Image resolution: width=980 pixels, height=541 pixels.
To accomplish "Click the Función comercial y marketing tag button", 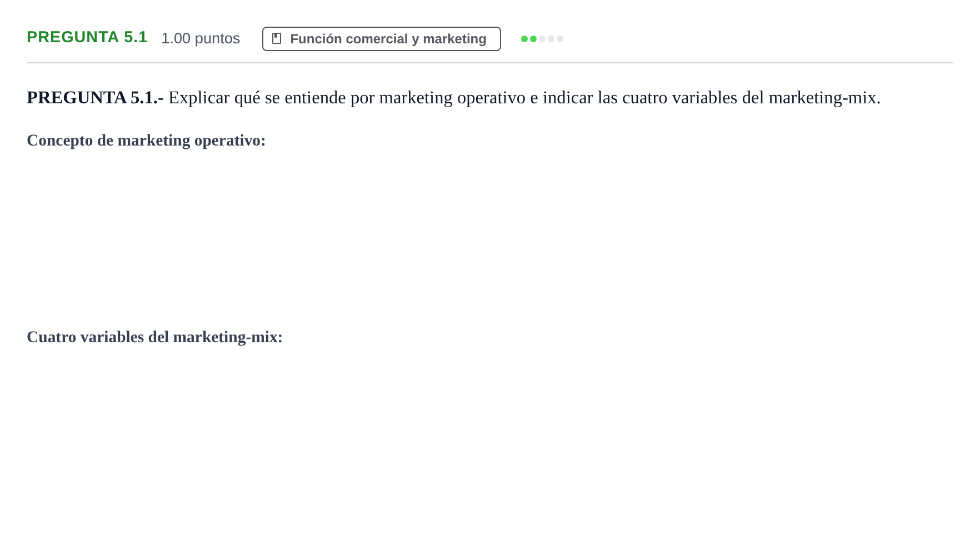I will click(381, 39).
